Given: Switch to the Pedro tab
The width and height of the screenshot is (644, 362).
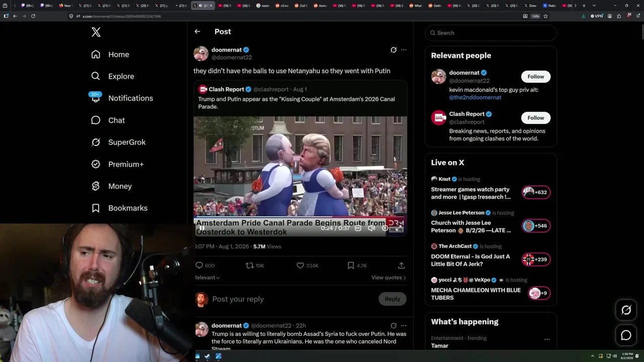Looking at the screenshot, I should [550, 6].
